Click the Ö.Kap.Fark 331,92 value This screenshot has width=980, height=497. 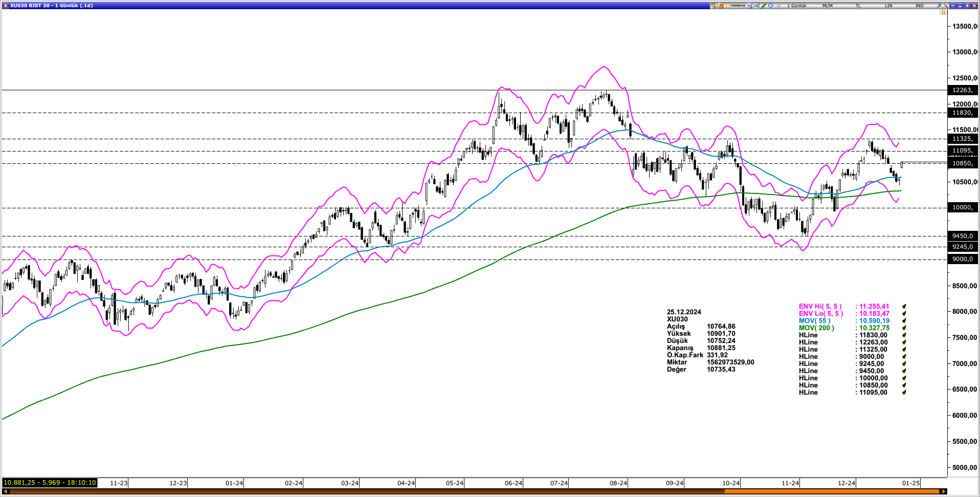click(x=717, y=355)
